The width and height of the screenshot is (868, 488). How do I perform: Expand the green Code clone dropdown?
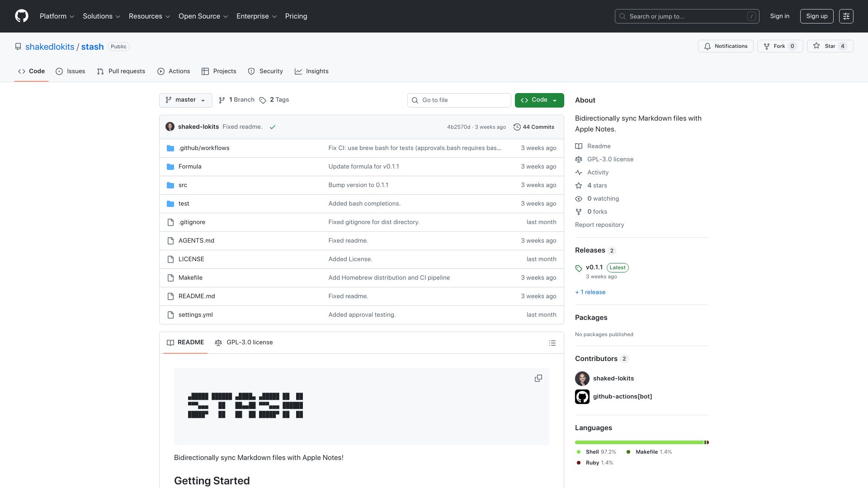[x=539, y=100]
